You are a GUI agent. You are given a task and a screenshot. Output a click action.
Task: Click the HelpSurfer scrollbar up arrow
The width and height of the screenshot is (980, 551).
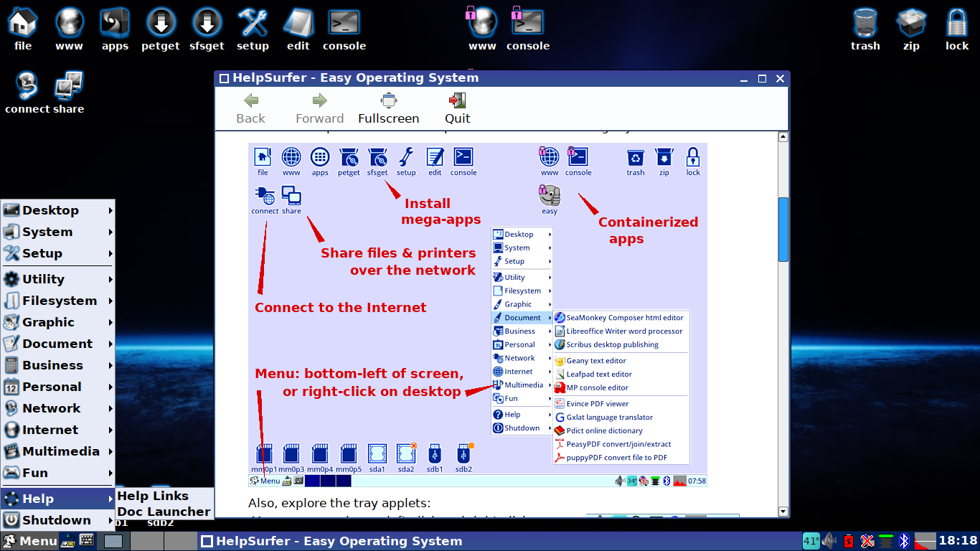pos(783,136)
